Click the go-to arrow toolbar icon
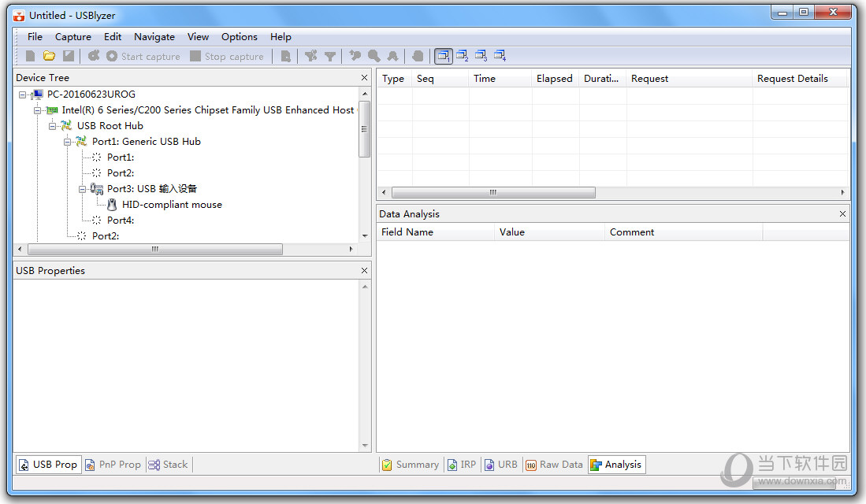866x504 pixels. pyautogui.click(x=355, y=56)
